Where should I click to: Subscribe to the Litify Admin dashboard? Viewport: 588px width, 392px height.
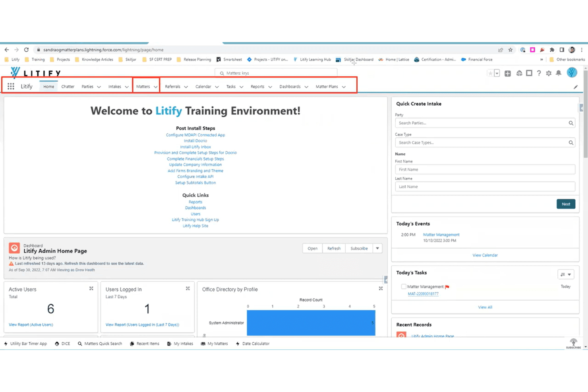pyautogui.click(x=359, y=249)
